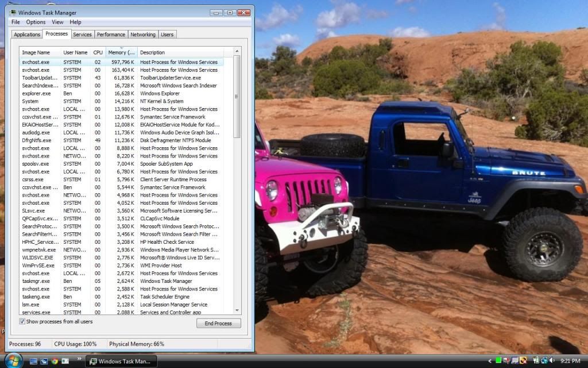Select the explorer.exe process
The width and height of the screenshot is (588, 368).
[x=122, y=94]
